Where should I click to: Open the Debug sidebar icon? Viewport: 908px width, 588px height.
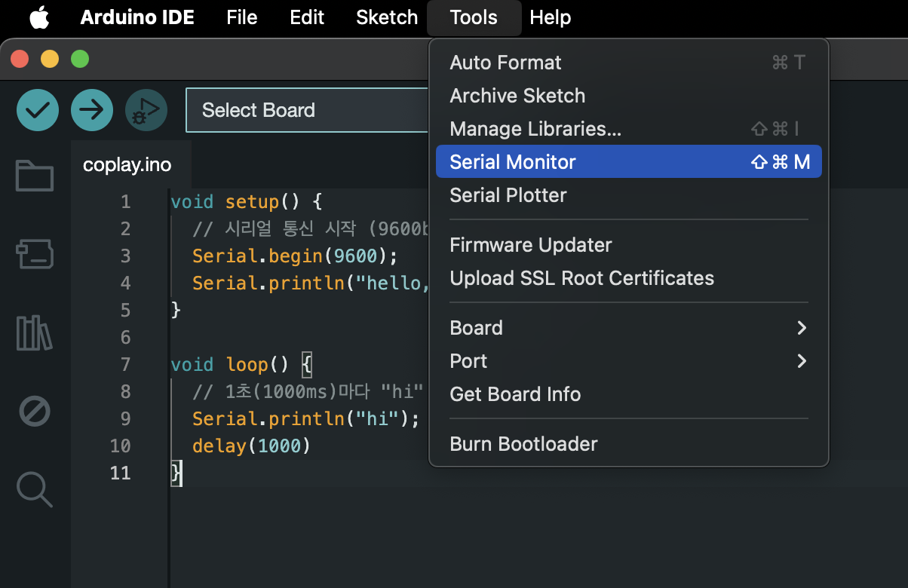click(x=35, y=412)
